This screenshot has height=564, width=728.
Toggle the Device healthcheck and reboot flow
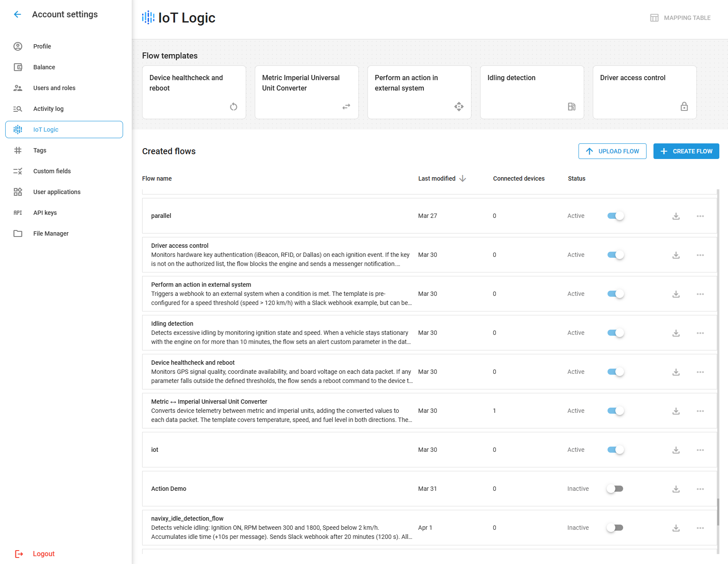click(615, 372)
